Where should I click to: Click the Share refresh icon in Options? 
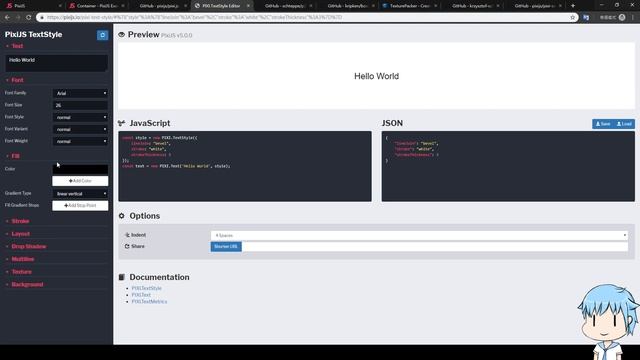point(127,247)
